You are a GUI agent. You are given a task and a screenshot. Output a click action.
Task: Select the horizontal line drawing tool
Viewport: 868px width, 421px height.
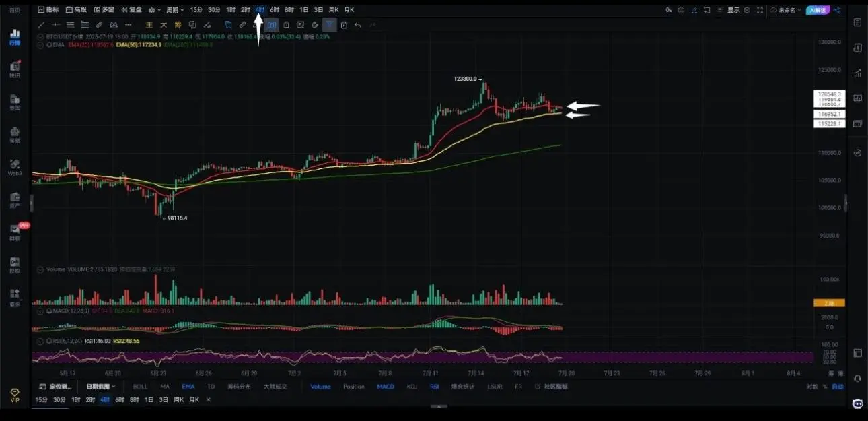click(x=56, y=25)
